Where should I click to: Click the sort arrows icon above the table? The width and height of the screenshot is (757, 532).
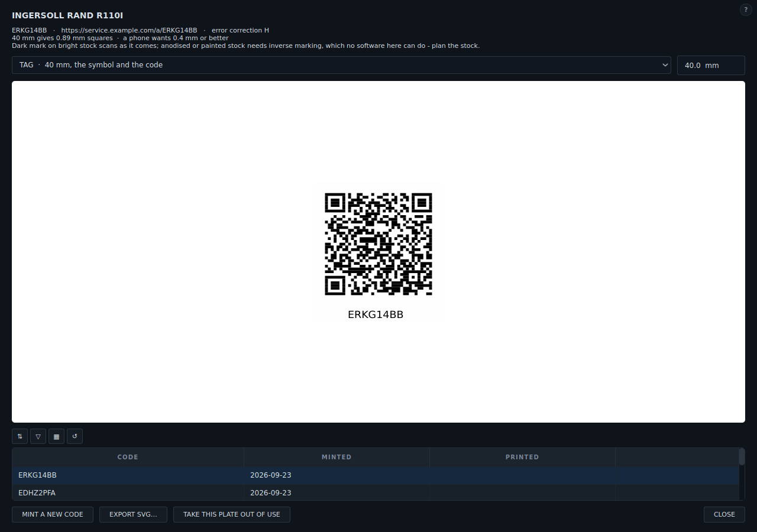20,436
